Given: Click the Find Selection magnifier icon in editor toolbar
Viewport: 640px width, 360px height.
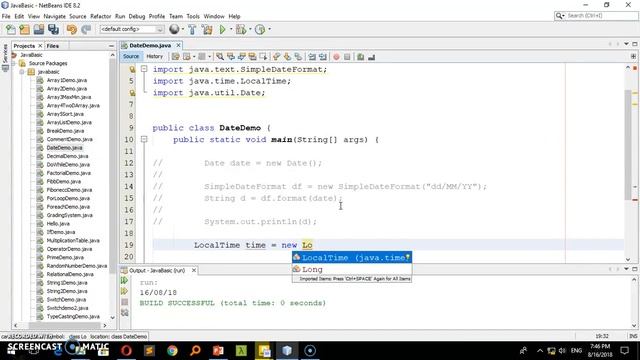Looking at the screenshot, I should (220, 57).
